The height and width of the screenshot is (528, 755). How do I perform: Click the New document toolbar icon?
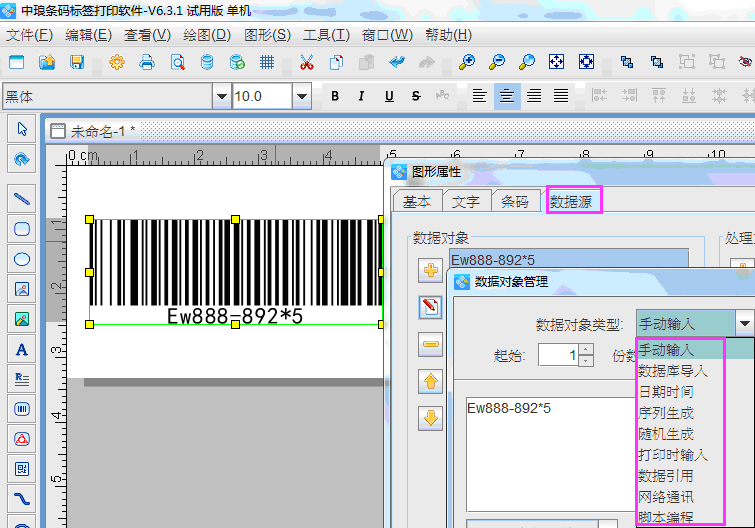point(17,62)
